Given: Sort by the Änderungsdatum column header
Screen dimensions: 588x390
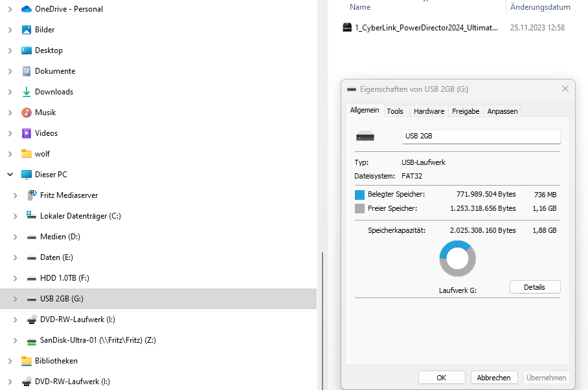Looking at the screenshot, I should (540, 7).
